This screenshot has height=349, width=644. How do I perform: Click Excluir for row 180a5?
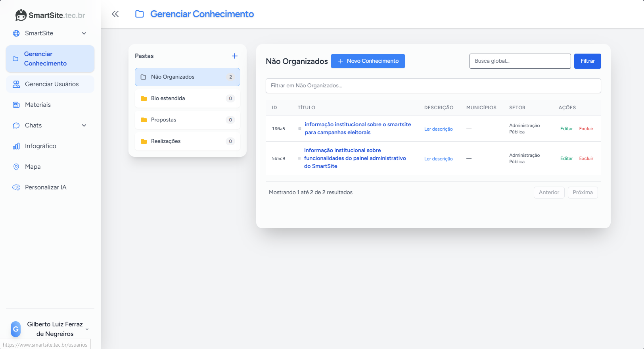coord(586,129)
